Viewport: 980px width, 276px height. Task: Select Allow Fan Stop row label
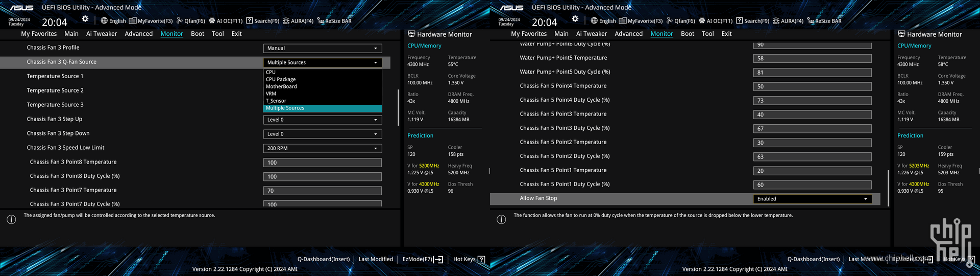click(538, 198)
